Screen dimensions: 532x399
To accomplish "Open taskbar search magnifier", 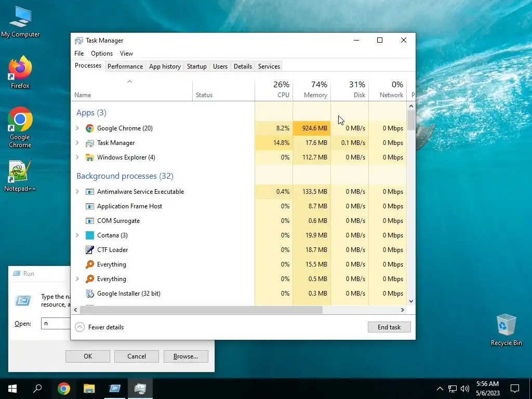I will click(x=37, y=389).
